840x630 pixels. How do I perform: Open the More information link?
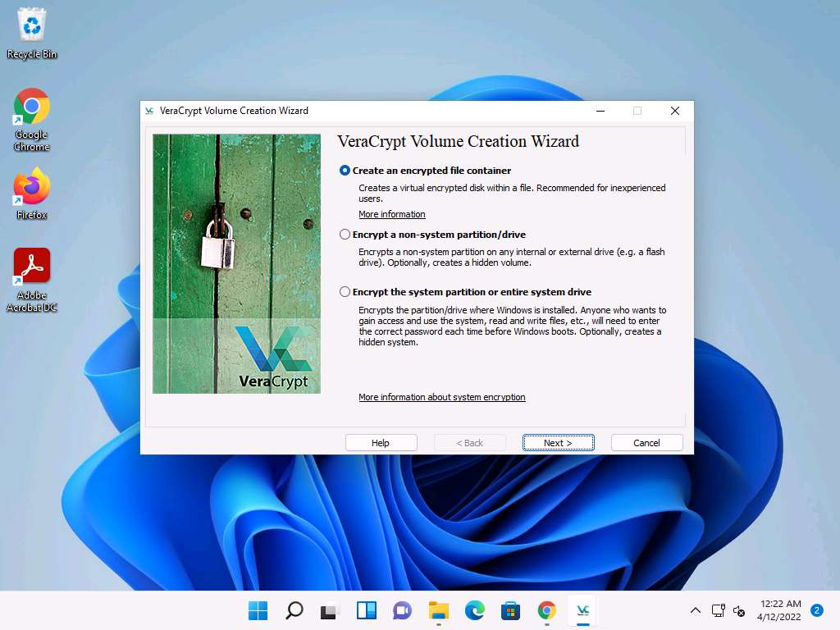pos(392,214)
